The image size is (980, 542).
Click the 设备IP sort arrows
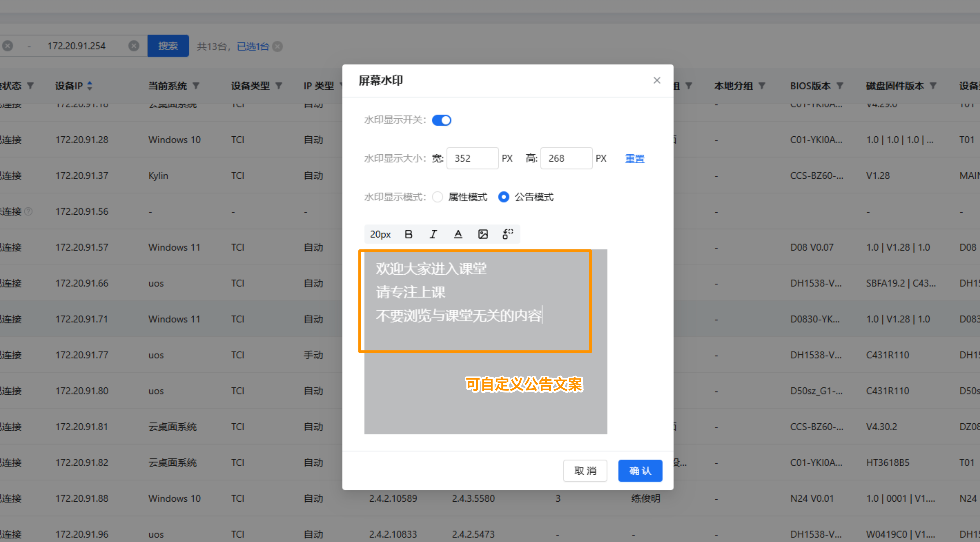coord(90,86)
